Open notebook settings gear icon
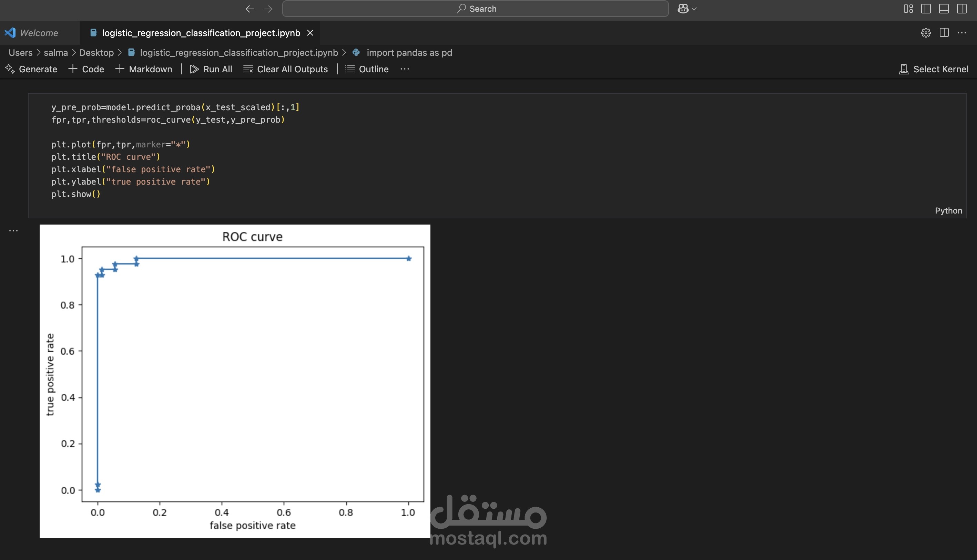The width and height of the screenshot is (977, 560). [x=926, y=33]
